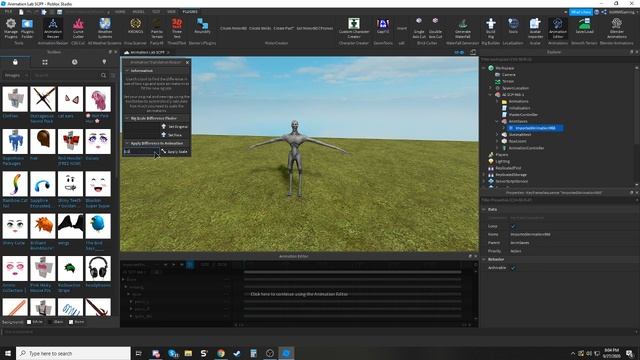
Task: Collapse the SCP model tree node
Action: 490,95
